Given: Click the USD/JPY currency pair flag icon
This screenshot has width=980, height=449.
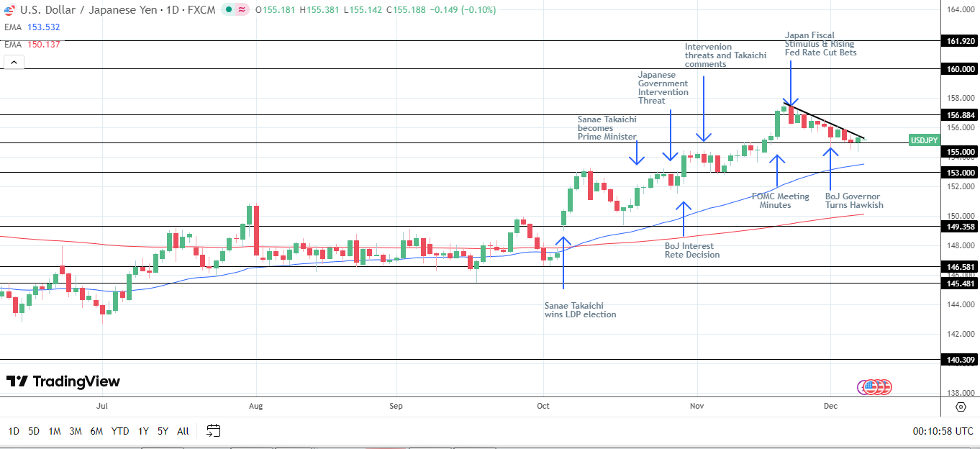Looking at the screenshot, I should tap(9, 10).
